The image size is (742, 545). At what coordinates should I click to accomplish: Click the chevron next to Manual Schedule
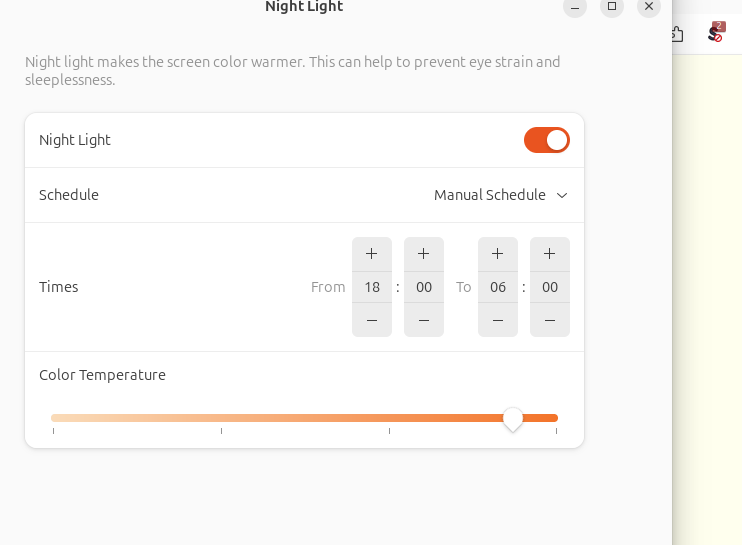click(x=562, y=195)
